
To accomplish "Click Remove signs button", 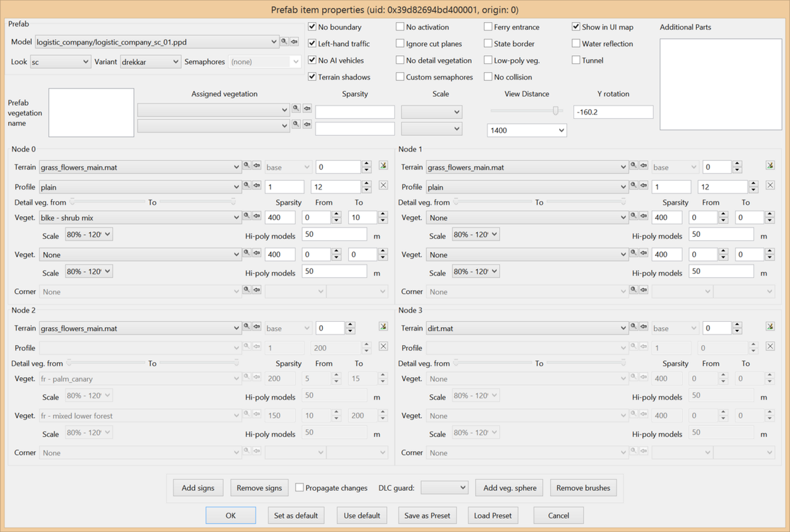I will pyautogui.click(x=260, y=487).
